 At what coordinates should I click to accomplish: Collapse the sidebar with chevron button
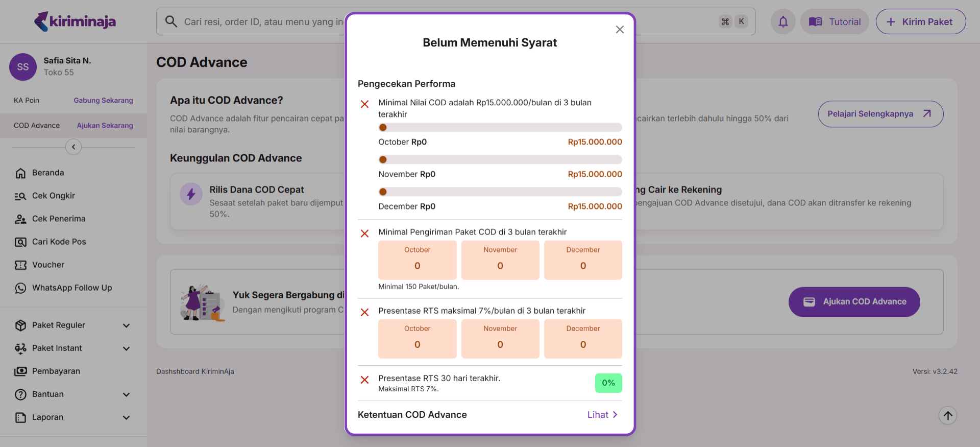[x=73, y=147]
